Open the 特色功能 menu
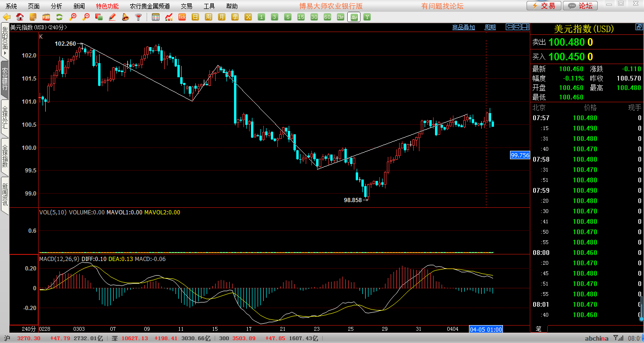This screenshot has height=343, width=644. 107,6
